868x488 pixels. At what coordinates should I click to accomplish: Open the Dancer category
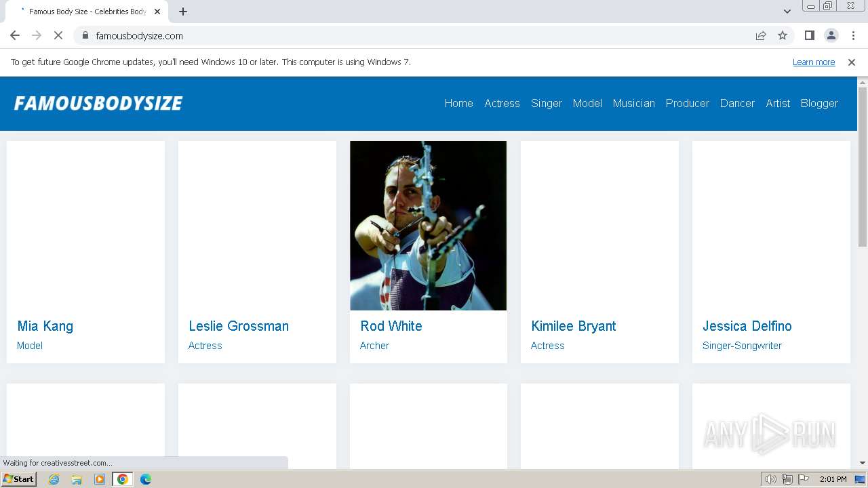click(737, 103)
